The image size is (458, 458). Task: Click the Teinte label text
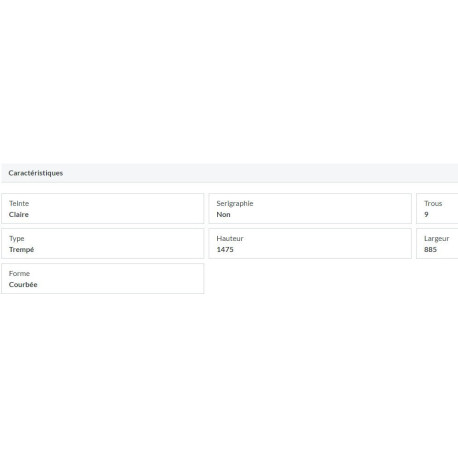(x=19, y=203)
